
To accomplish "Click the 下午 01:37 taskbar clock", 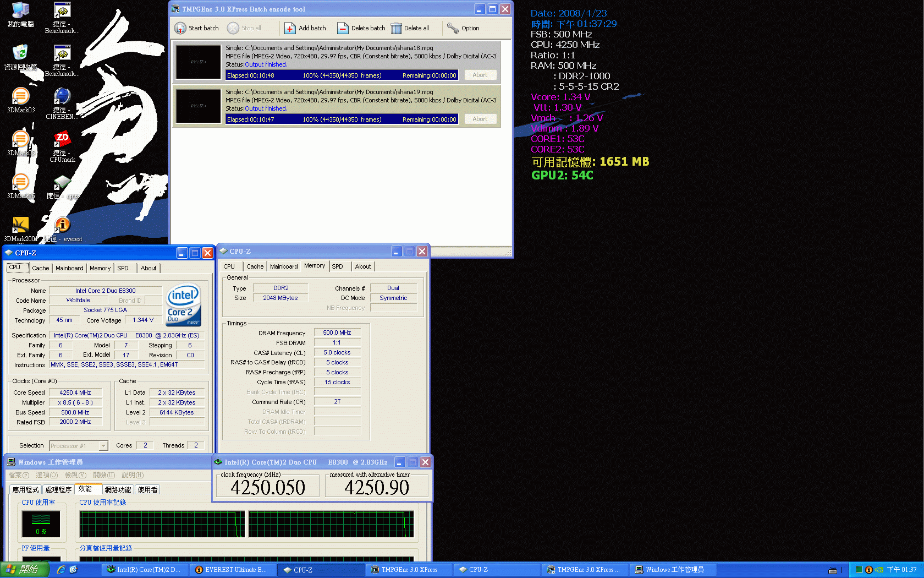I will pos(902,570).
